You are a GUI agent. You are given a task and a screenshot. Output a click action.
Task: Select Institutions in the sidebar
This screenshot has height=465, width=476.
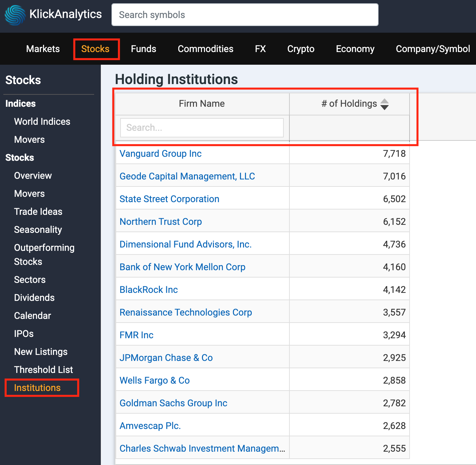click(x=37, y=388)
